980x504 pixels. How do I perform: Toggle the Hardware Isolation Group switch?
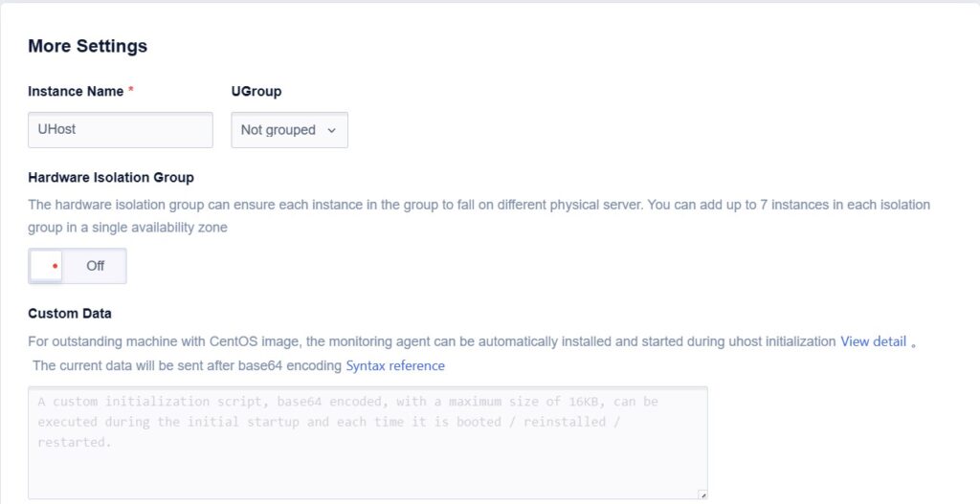(x=77, y=266)
